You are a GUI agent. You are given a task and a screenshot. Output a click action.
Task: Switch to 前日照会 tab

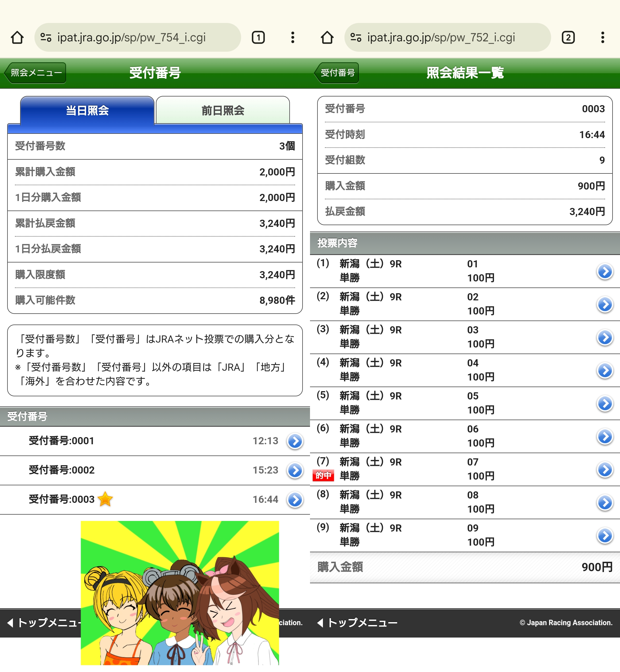click(x=223, y=110)
